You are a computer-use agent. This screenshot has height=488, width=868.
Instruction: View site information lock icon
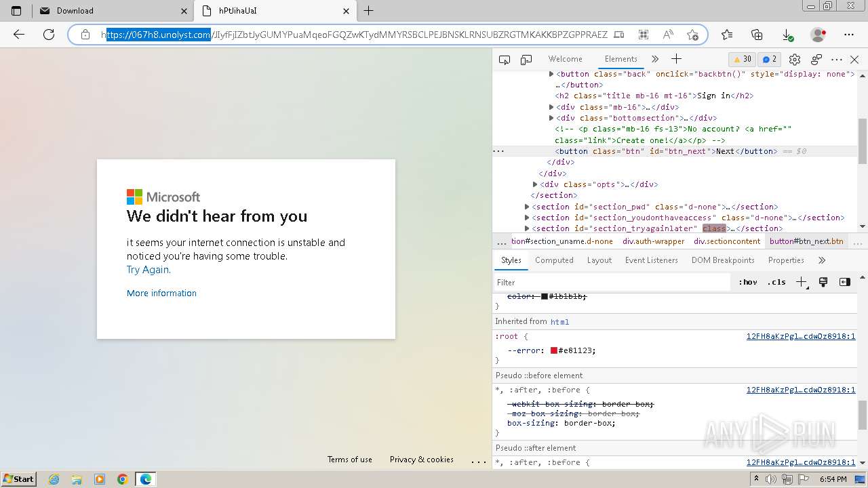85,35
